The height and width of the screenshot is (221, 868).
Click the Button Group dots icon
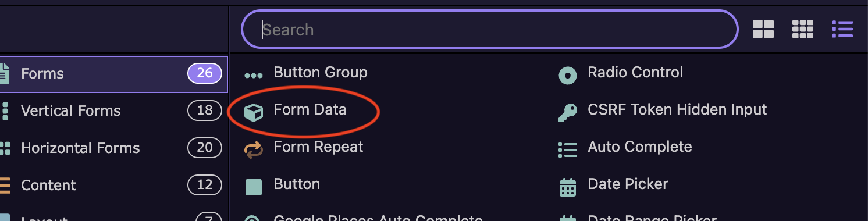254,76
